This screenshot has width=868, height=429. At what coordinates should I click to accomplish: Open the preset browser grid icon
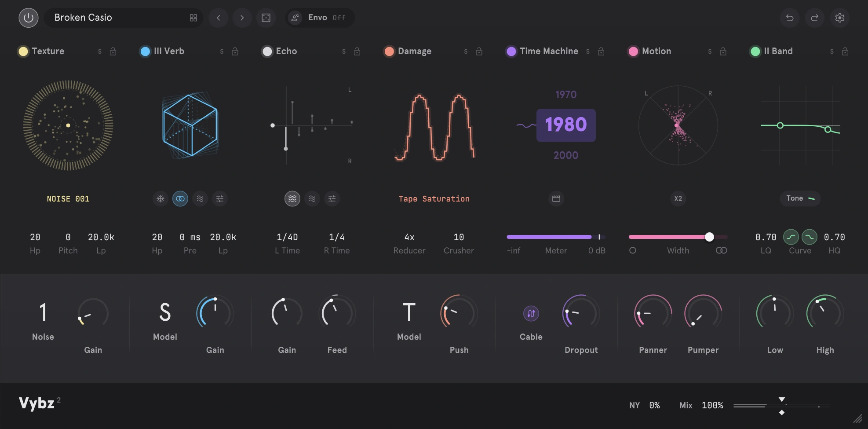point(193,18)
